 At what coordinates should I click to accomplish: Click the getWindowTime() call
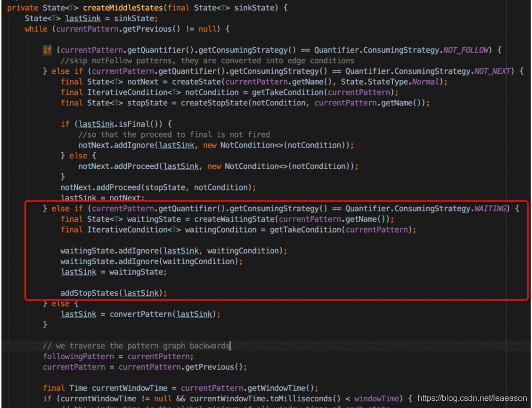pos(283,388)
